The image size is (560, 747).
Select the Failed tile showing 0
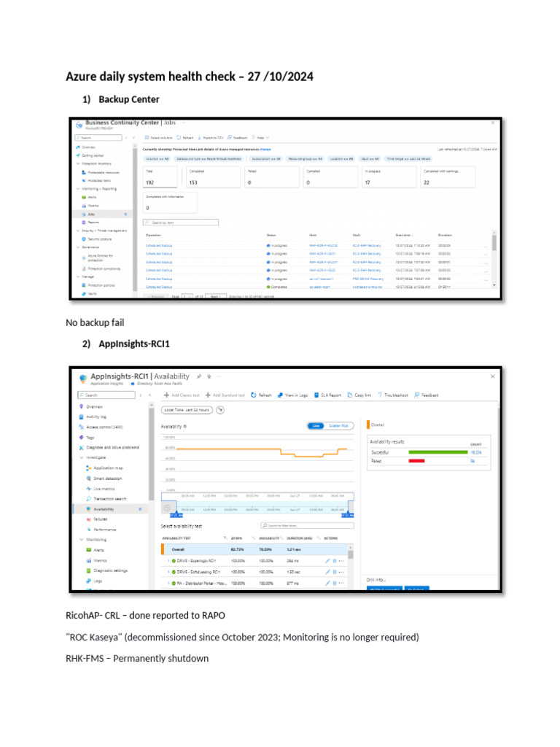click(x=272, y=177)
